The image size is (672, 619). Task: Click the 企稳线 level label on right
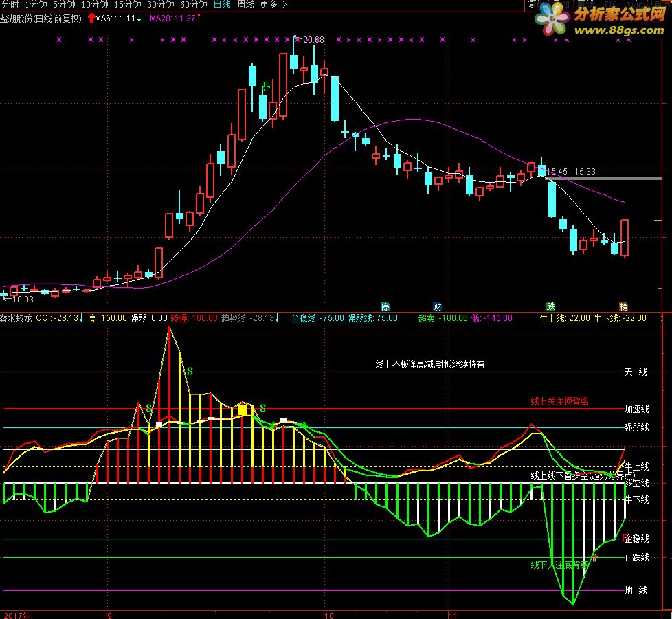click(x=636, y=539)
